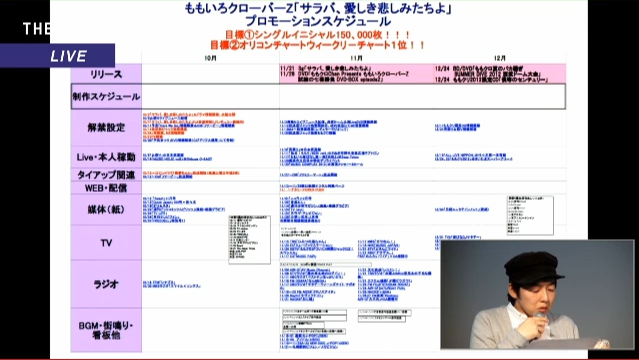Click the red '目標②オリコンチャートウィークリーチャート1位' line
Image resolution: width=639 pixels, height=360 pixels.
pos(318,45)
